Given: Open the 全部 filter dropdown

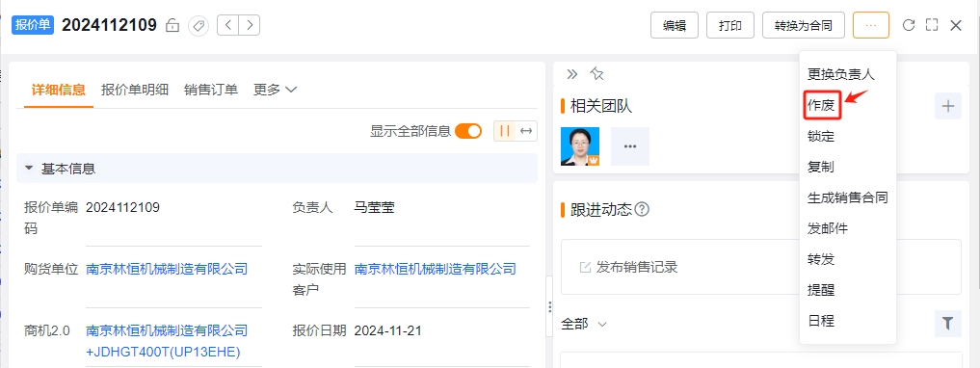Looking at the screenshot, I should click(584, 325).
